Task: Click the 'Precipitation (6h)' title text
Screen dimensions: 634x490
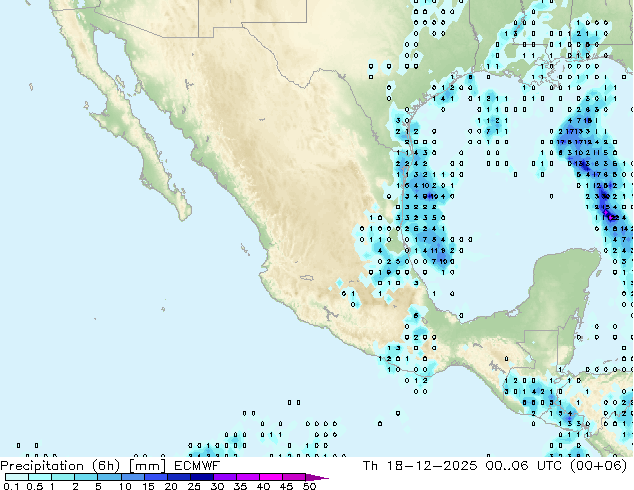Action: (x=60, y=466)
